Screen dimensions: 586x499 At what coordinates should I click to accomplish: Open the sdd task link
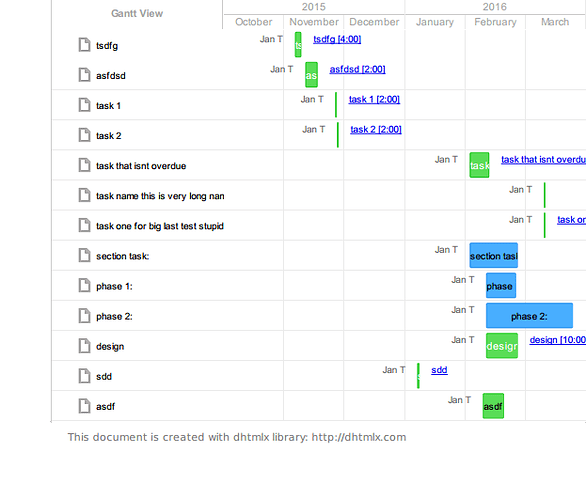tap(439, 370)
